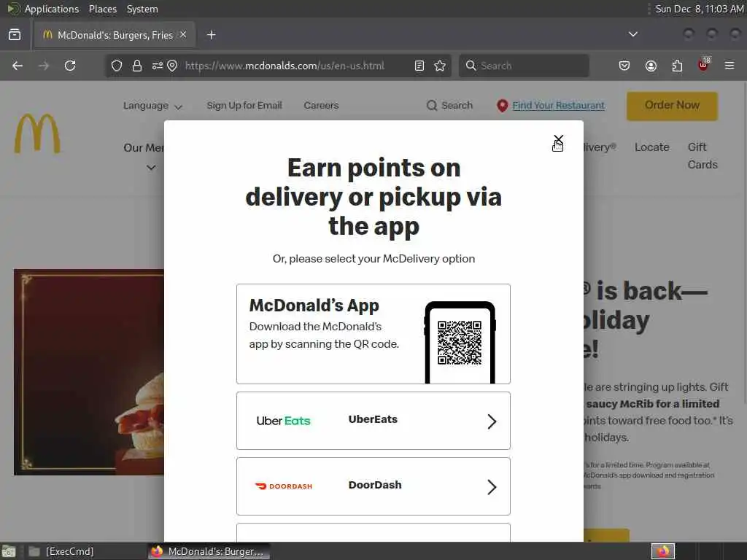Click the McRib sandwich promo image
The height and width of the screenshot is (560, 747).
[88, 372]
